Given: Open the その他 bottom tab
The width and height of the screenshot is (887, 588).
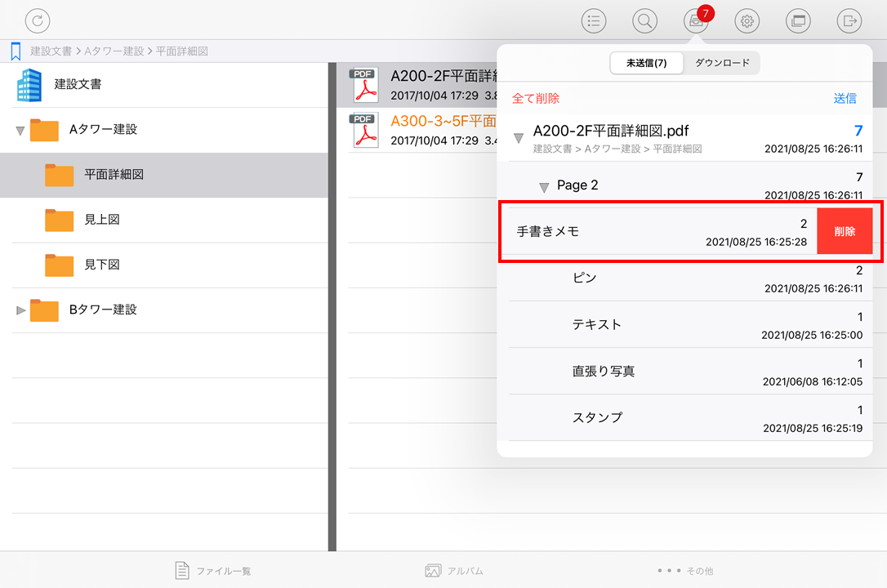Looking at the screenshot, I should (685, 571).
